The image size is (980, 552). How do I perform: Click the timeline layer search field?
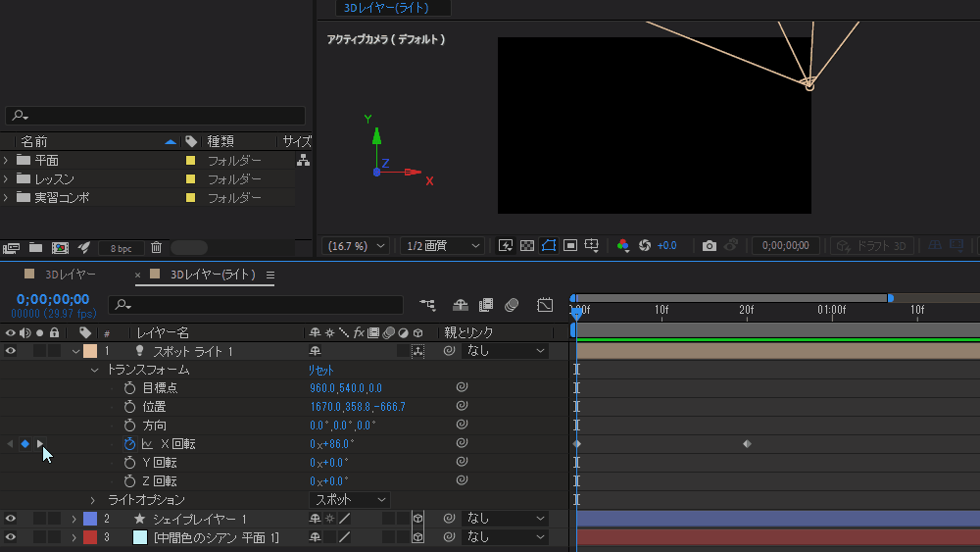pos(256,305)
